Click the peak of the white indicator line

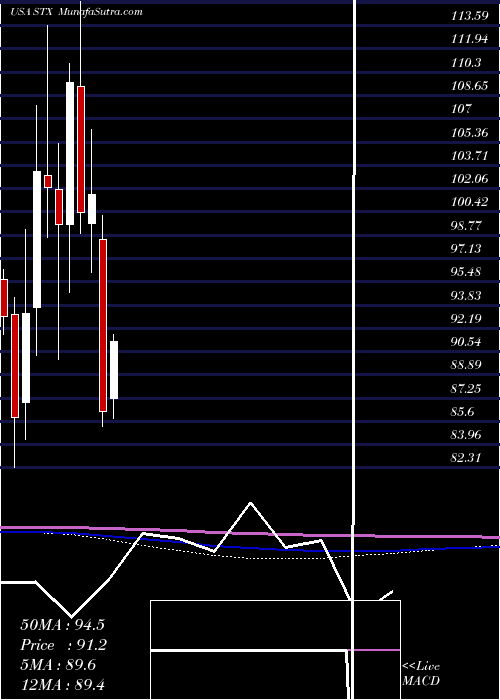point(250,503)
